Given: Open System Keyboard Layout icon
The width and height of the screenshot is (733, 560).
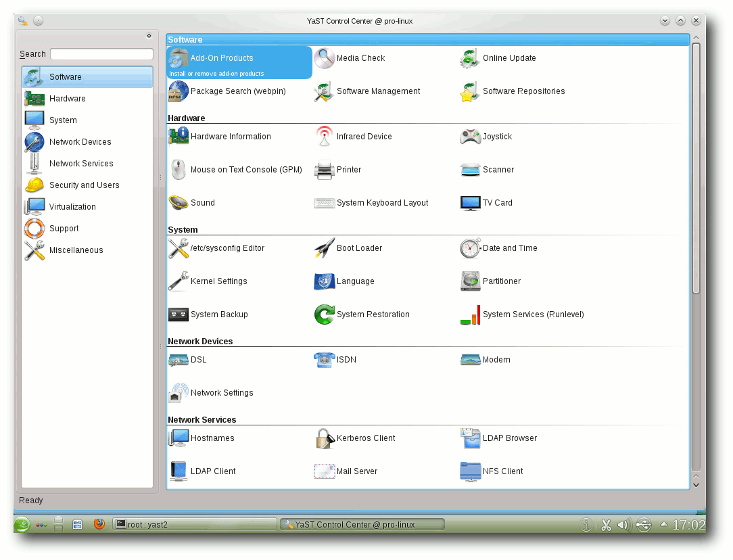Looking at the screenshot, I should (x=324, y=203).
